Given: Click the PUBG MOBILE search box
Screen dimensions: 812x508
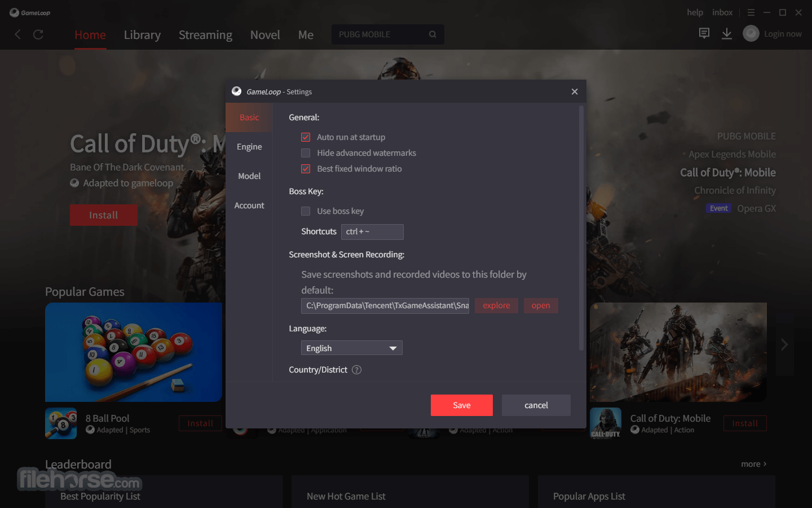Looking at the screenshot, I should click(x=388, y=34).
